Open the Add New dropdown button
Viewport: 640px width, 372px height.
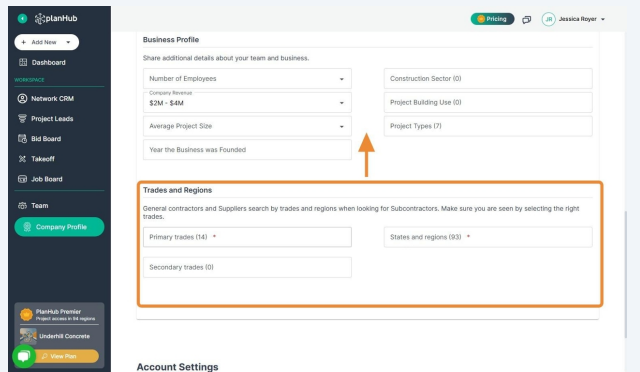[47, 42]
